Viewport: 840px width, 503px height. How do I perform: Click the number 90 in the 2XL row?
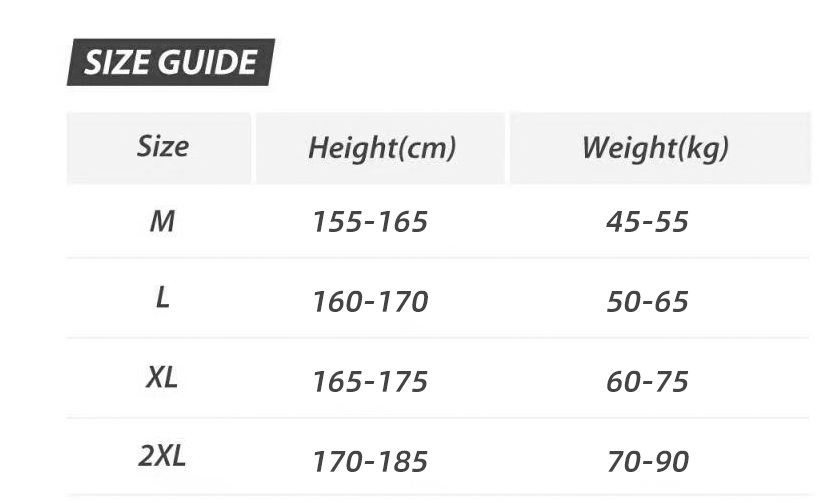click(670, 462)
